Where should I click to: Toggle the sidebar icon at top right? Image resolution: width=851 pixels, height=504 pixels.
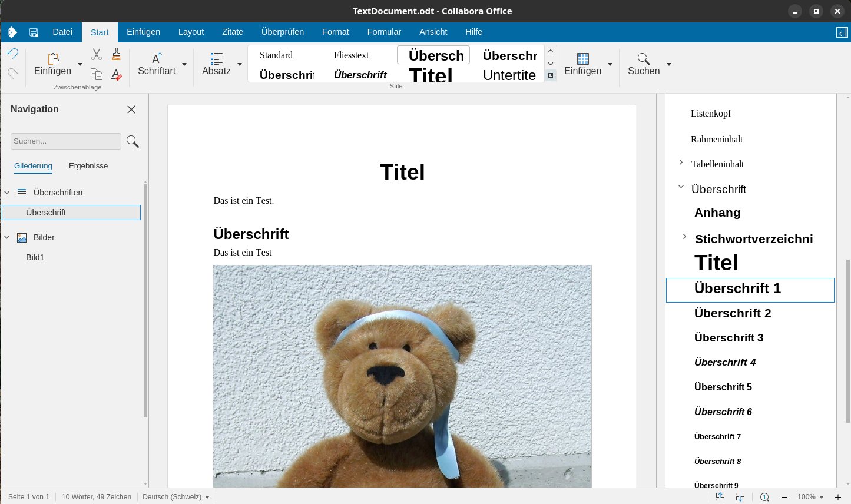pyautogui.click(x=841, y=32)
